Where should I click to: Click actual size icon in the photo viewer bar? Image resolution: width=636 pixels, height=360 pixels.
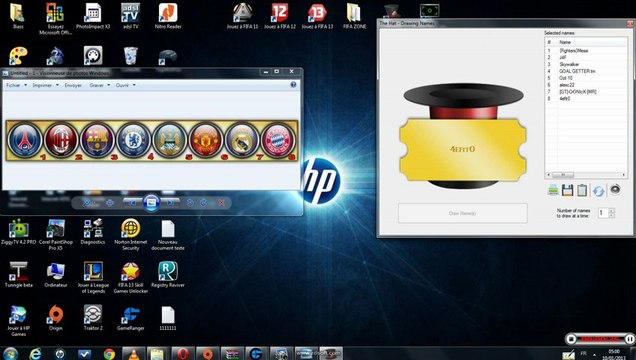coord(110,203)
